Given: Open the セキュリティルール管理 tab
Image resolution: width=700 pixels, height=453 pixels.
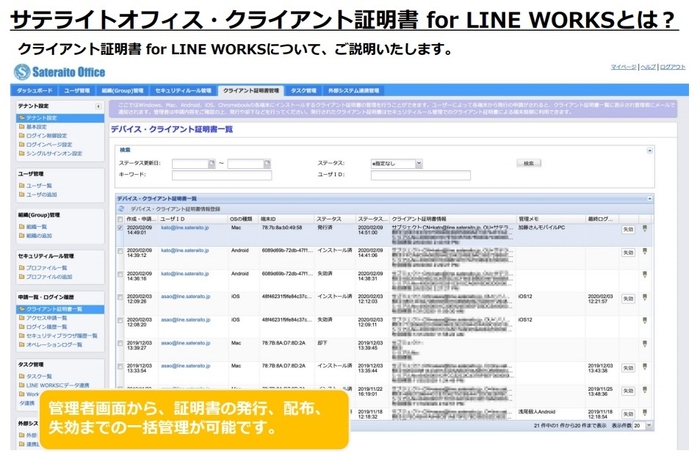Looking at the screenshot, I should click(183, 90).
